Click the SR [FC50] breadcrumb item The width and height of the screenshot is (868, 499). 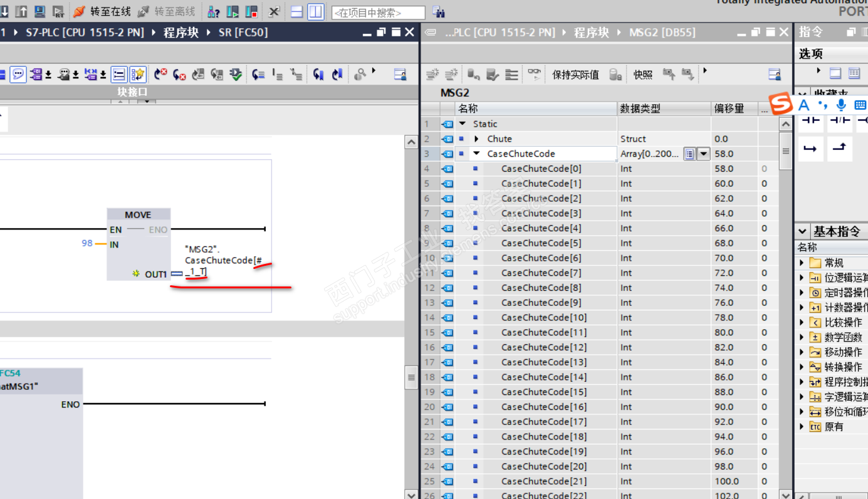(243, 32)
